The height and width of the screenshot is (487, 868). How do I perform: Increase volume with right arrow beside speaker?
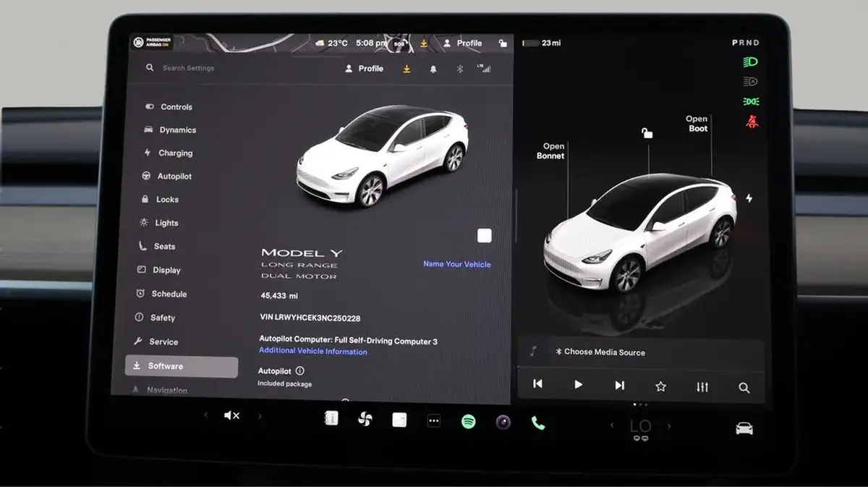(x=260, y=416)
